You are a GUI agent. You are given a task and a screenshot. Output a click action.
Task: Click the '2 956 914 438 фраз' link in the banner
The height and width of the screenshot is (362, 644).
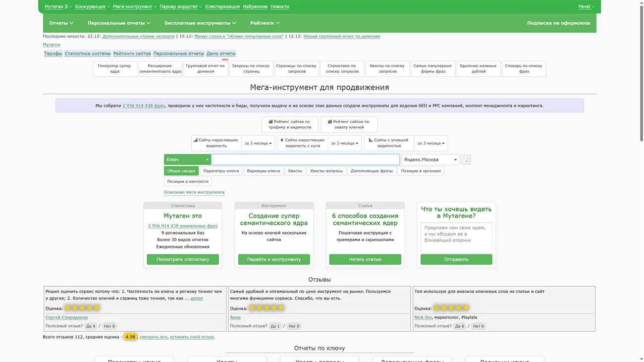[x=144, y=105]
